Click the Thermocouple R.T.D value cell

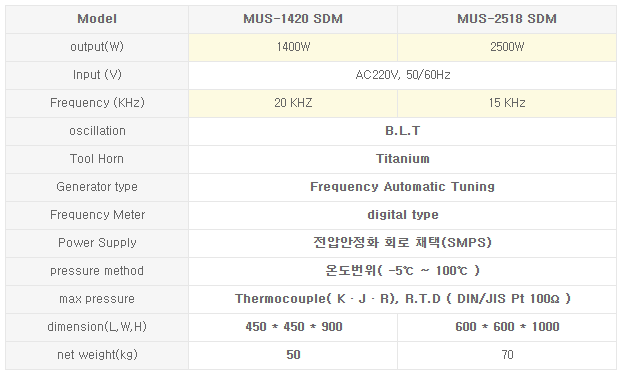(x=402, y=299)
